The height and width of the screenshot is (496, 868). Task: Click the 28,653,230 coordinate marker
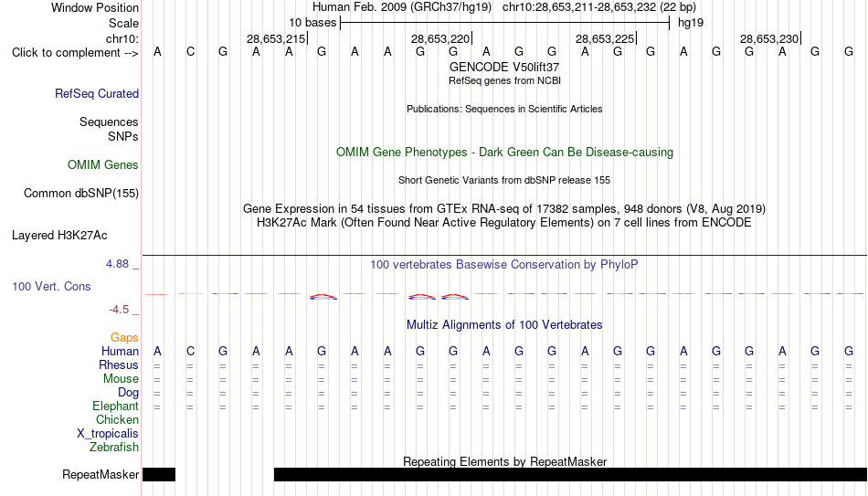[x=769, y=38]
